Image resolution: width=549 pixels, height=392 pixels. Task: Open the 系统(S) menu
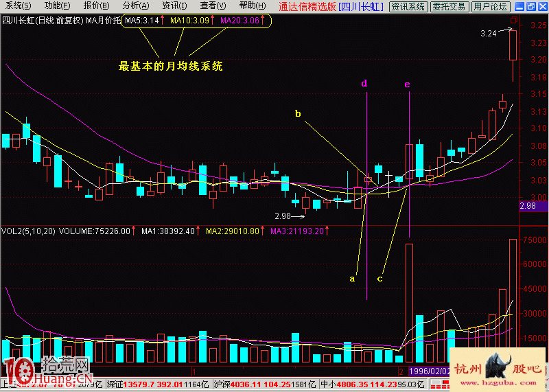click(x=19, y=5)
